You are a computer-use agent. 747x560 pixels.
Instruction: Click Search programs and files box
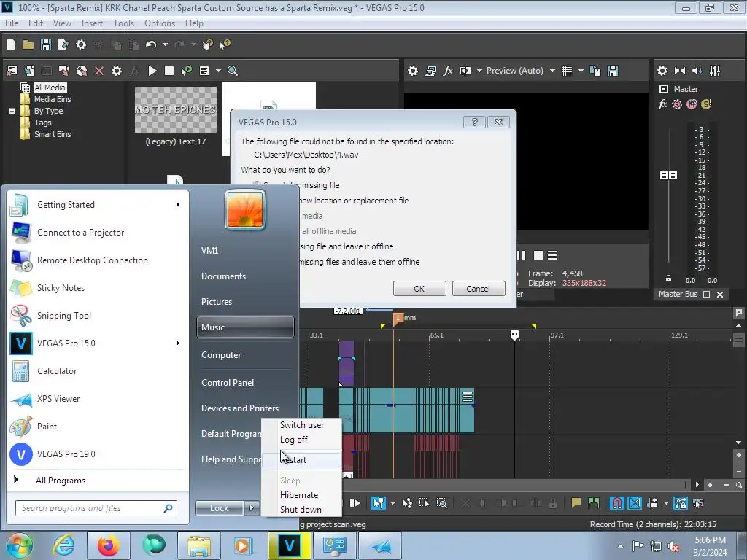click(96, 508)
